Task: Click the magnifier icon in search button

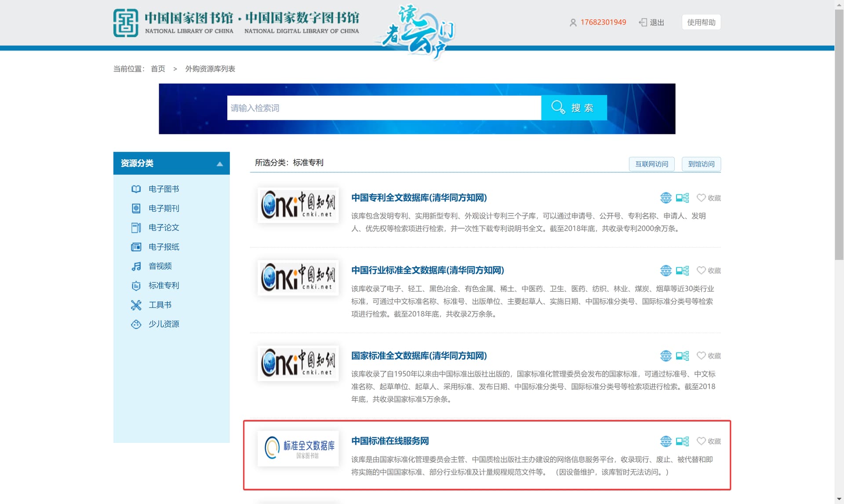Action: pos(558,108)
